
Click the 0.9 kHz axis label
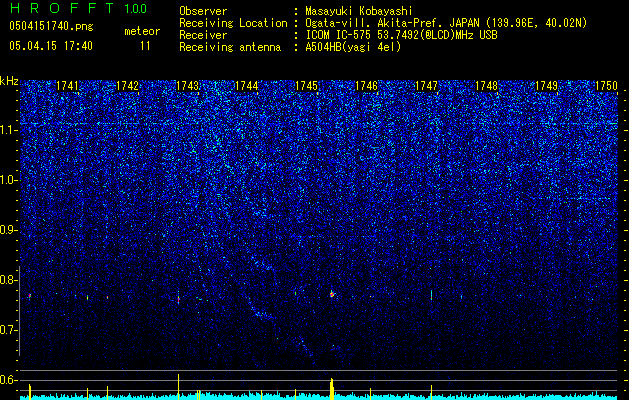tap(8, 230)
